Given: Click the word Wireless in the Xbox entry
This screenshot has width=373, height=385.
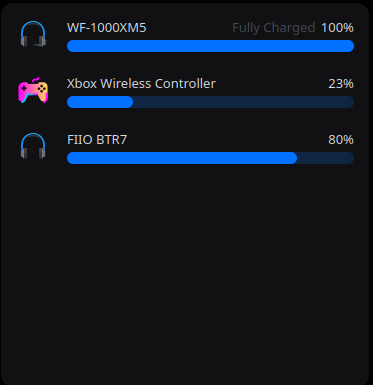Looking at the screenshot, I should click(x=126, y=84).
